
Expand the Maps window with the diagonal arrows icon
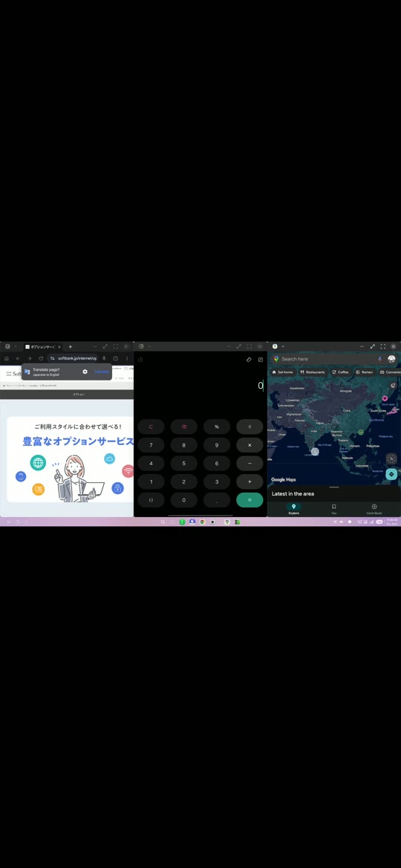click(x=372, y=346)
